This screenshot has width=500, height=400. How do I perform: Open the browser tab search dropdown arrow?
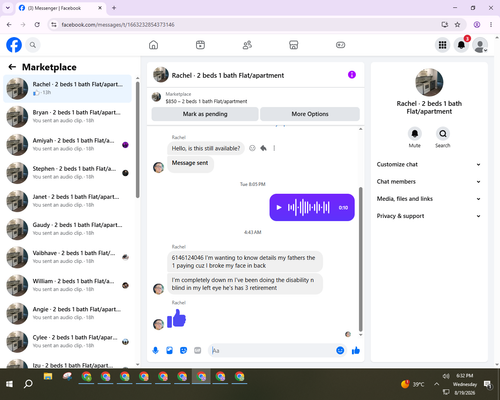(x=8, y=8)
